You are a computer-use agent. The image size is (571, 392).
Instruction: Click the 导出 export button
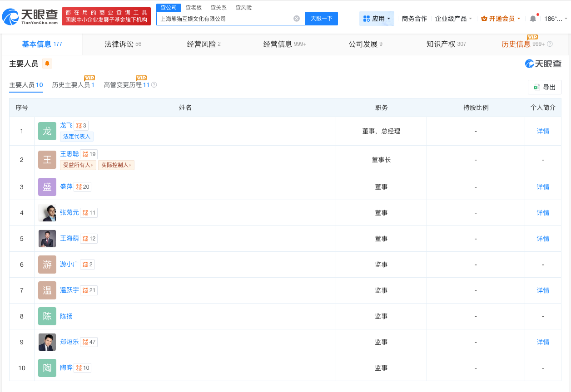545,87
